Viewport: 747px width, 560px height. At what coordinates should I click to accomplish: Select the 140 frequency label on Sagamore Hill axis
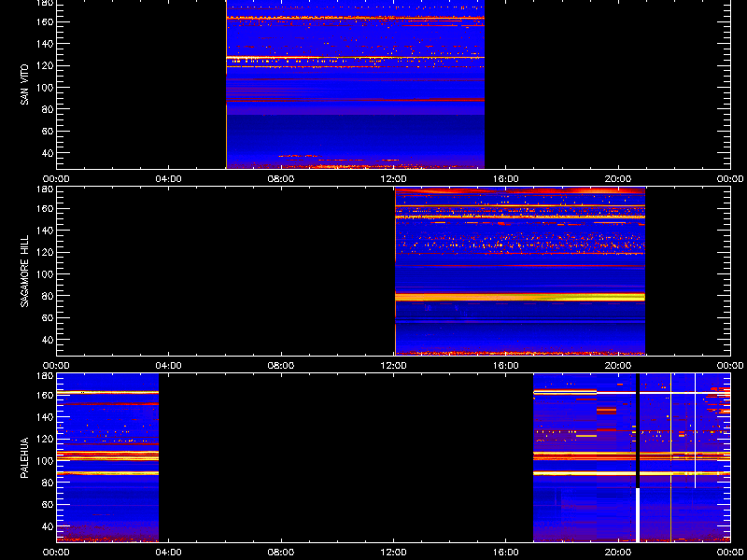coord(46,231)
